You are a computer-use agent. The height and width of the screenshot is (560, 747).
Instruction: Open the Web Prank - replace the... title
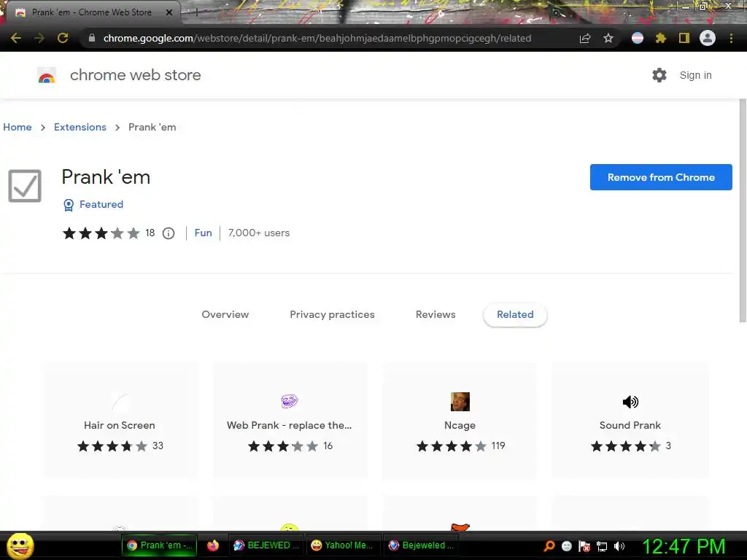[x=289, y=425]
